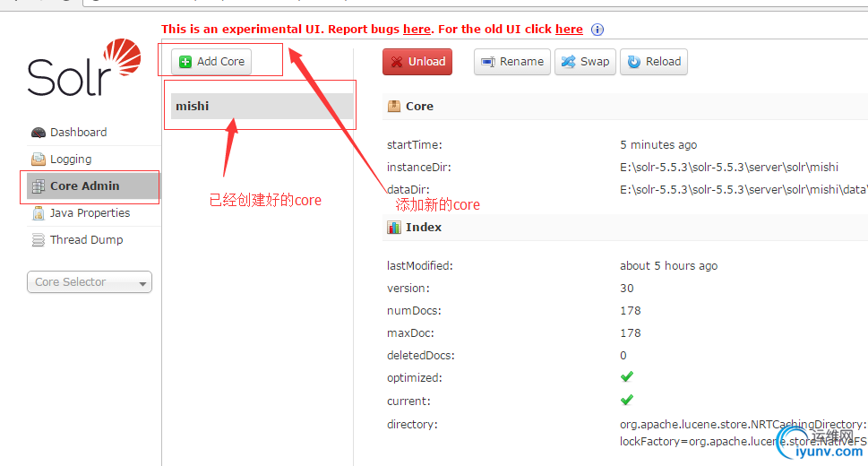Click the Core Selector dropdown arrow
Screen dimensions: 868x466
coord(142,284)
